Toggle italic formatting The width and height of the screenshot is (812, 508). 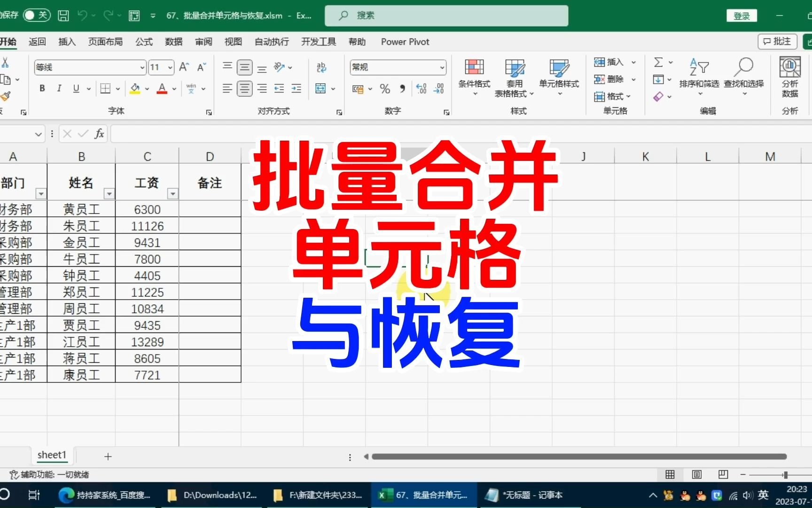[59, 88]
